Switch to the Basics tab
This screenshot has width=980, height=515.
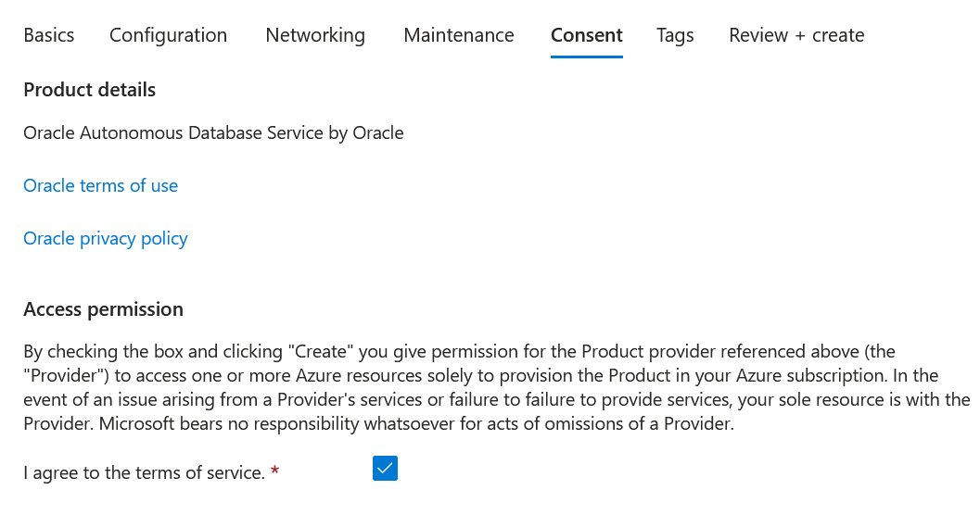coord(49,35)
